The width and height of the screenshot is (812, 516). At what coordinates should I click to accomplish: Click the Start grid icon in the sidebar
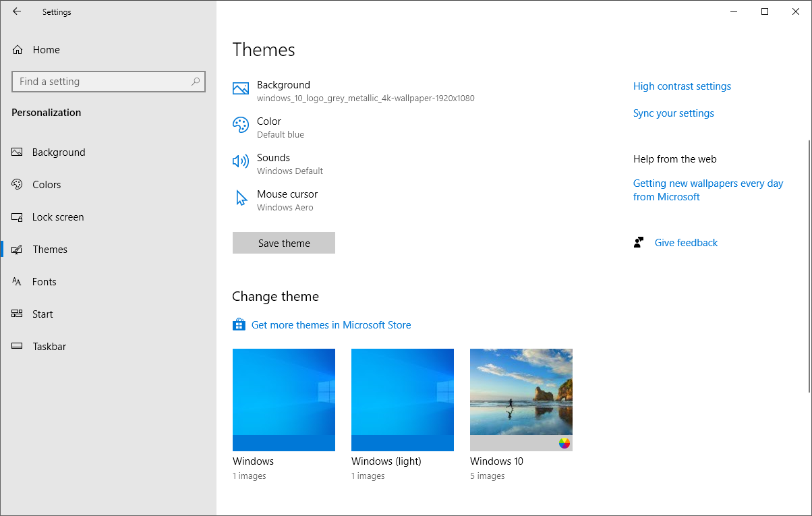[x=17, y=314]
